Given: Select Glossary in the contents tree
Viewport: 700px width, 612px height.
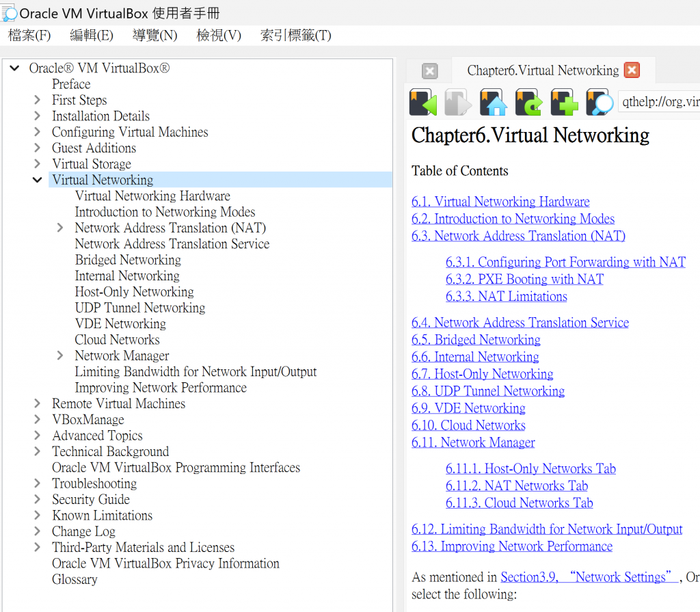Looking at the screenshot, I should 75,579.
